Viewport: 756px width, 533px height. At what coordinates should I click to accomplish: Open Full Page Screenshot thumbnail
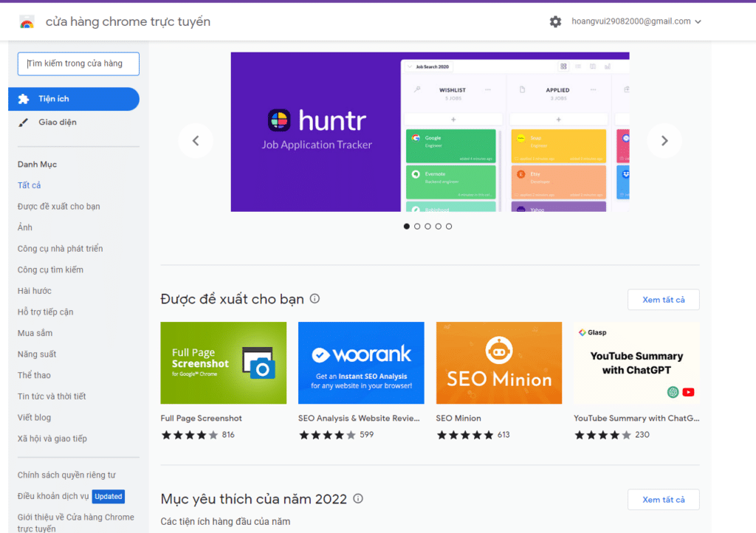pos(223,363)
